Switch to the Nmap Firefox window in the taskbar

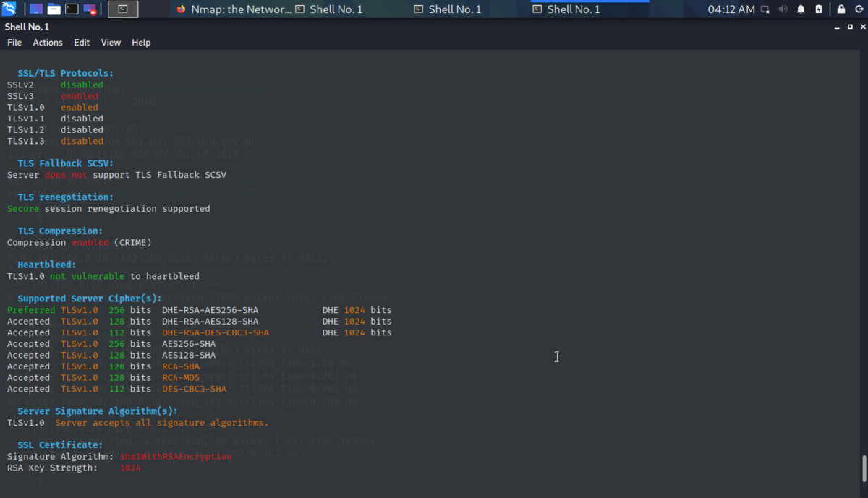click(232, 9)
